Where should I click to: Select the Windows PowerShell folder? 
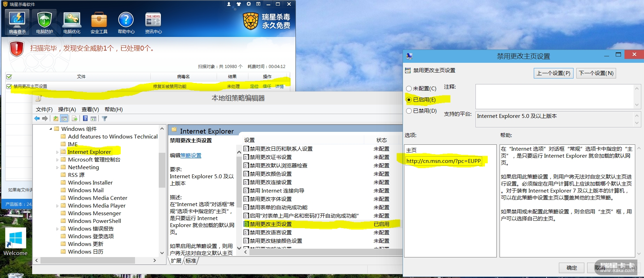(x=95, y=221)
